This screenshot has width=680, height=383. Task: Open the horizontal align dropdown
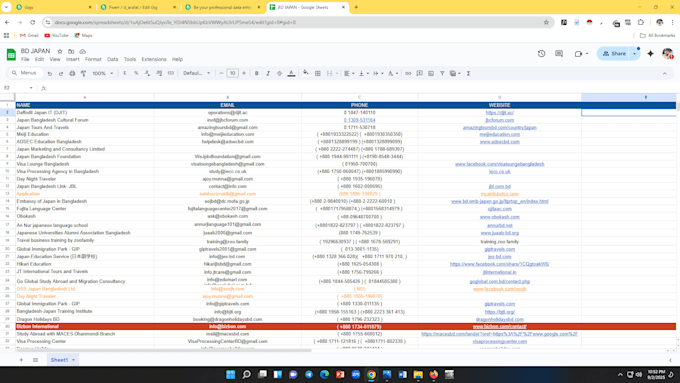349,73
